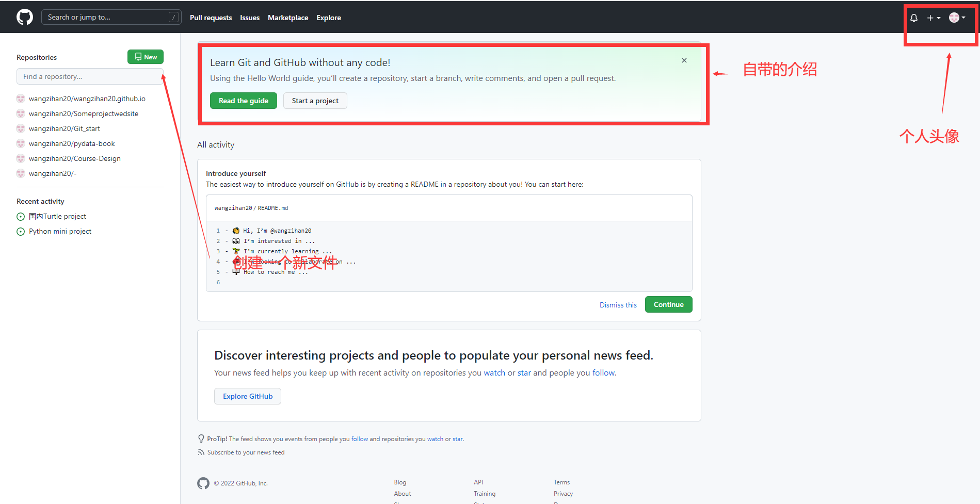Open wangzihan20/Git_start repository
This screenshot has height=504, width=980.
click(65, 128)
